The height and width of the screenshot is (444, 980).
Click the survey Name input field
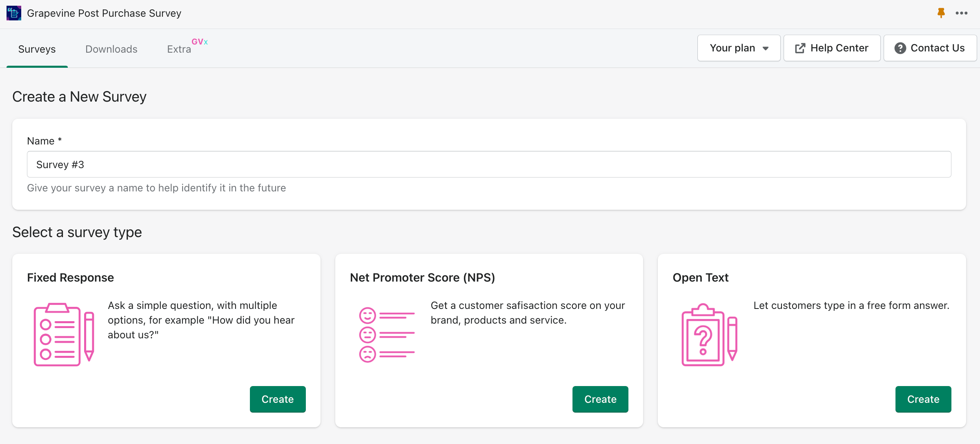click(489, 164)
